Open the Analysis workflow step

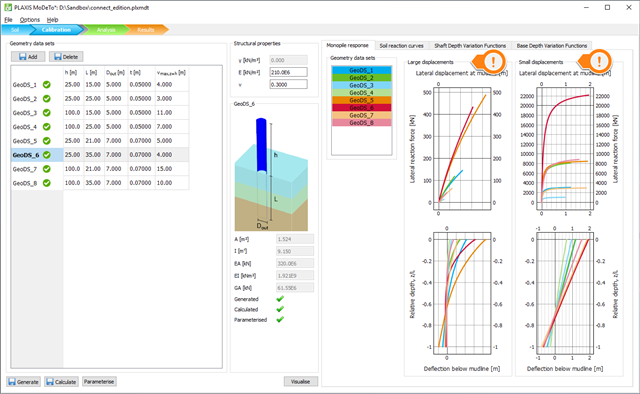pyautogui.click(x=106, y=30)
